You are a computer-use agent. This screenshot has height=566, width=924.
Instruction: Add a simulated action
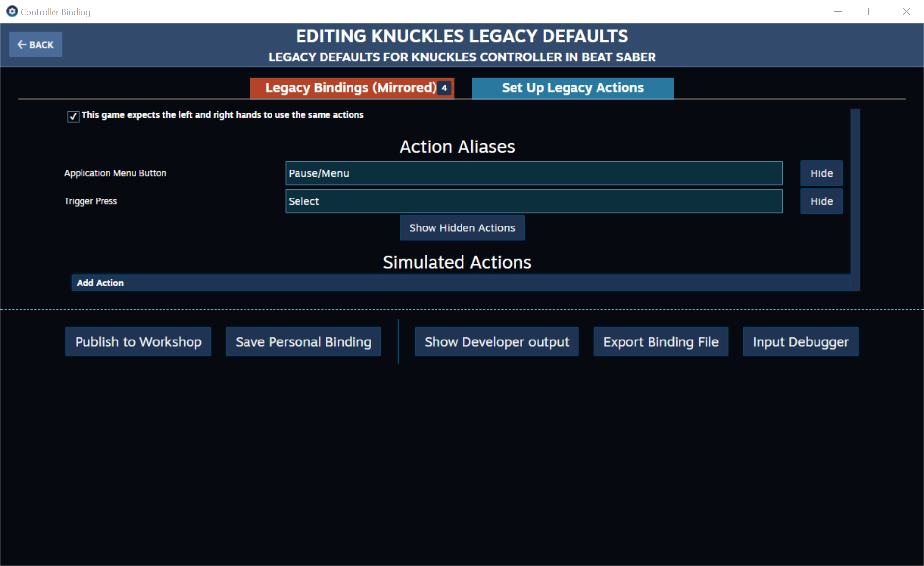tap(461, 283)
